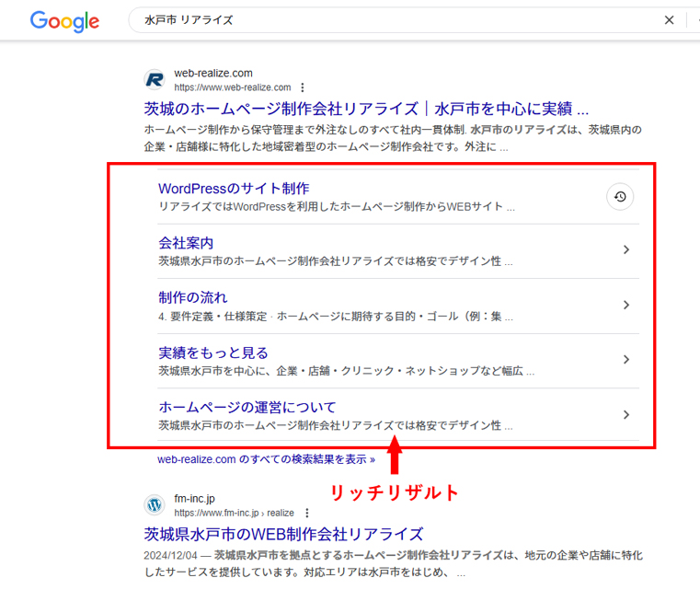Screen dimensions: 700x601
Task: Open the 制作の流れ sitelink
Action: point(193,297)
